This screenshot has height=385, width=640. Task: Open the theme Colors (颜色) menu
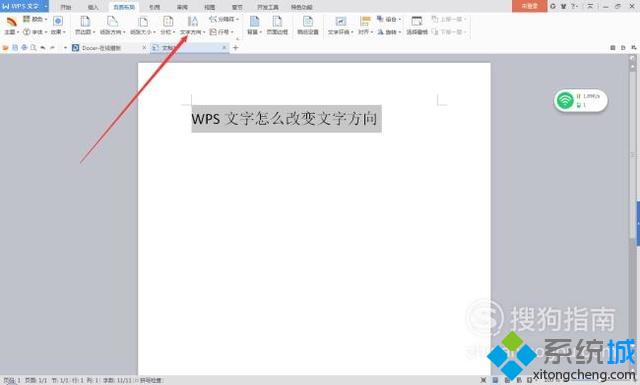[x=35, y=19]
